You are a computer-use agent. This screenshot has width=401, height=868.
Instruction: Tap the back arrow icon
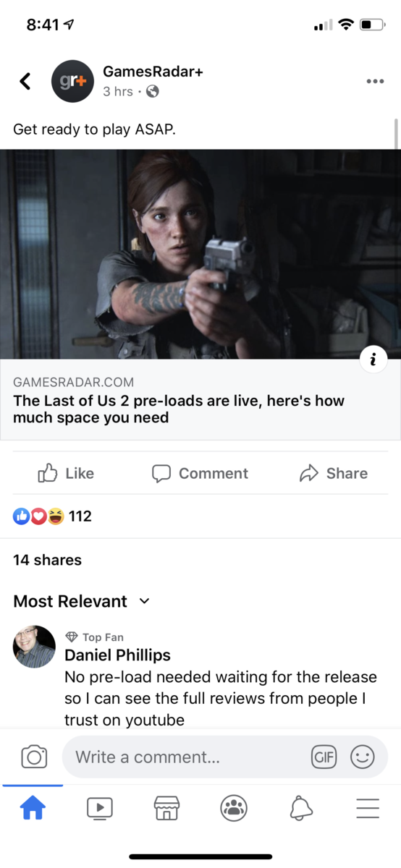[x=25, y=81]
